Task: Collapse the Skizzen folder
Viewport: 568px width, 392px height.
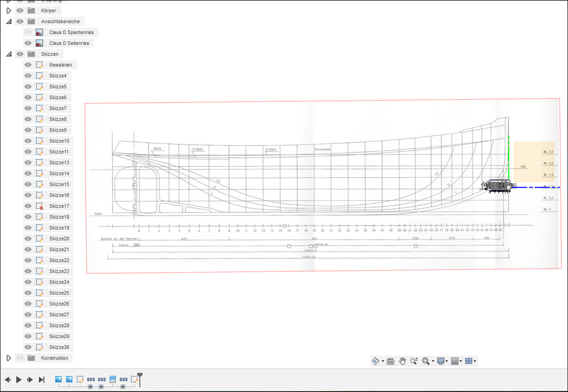Action: 9,54
